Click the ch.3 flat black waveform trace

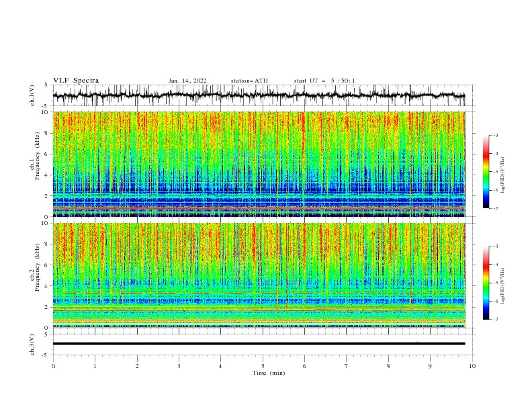click(259, 344)
